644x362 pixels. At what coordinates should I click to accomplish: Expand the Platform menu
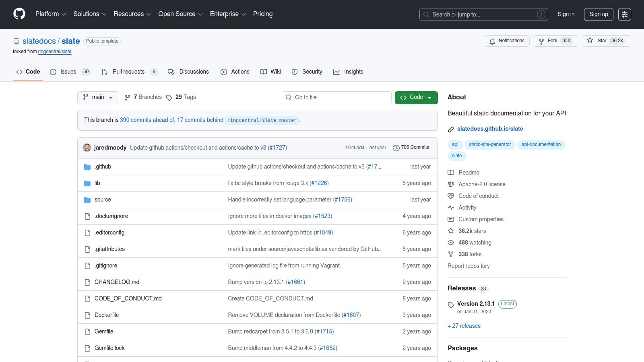(50, 14)
